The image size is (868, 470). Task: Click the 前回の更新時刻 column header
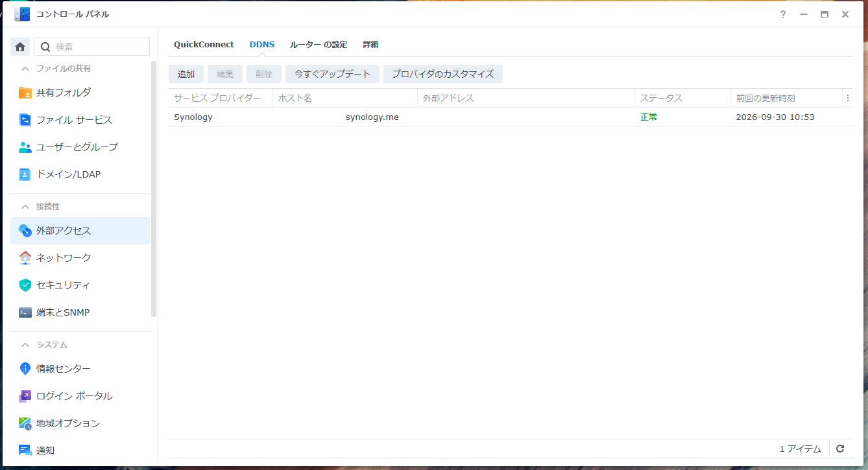[786, 99]
